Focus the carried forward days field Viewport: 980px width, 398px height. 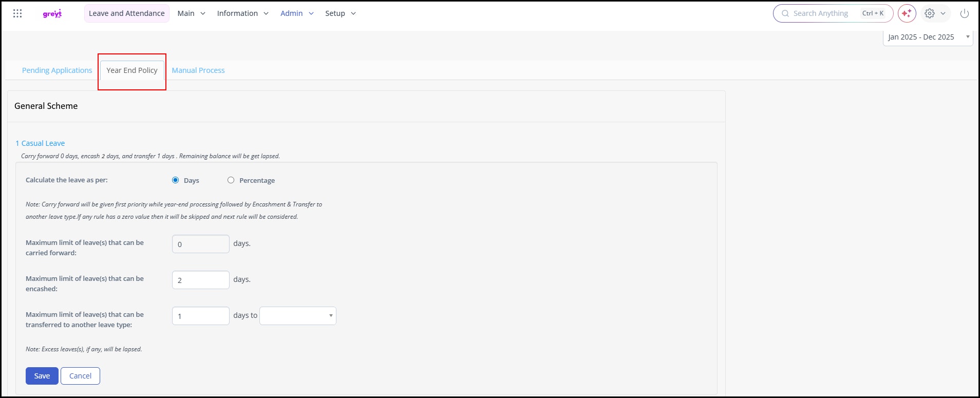201,244
